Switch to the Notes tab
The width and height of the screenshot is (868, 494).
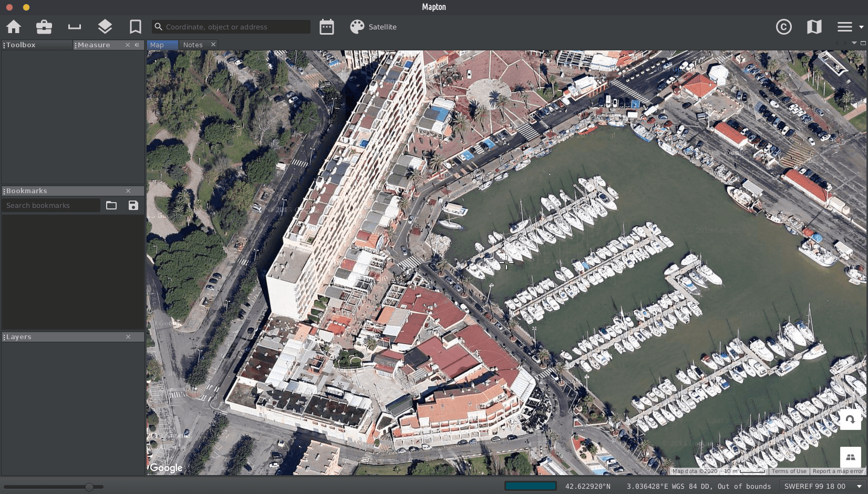point(193,45)
